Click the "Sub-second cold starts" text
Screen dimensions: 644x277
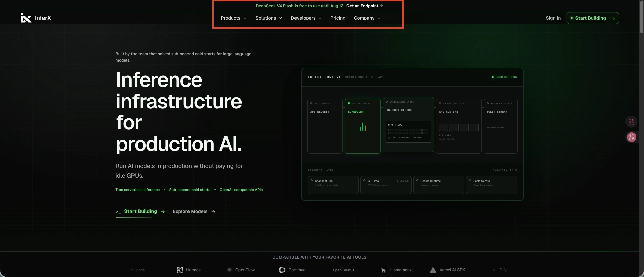coord(190,190)
